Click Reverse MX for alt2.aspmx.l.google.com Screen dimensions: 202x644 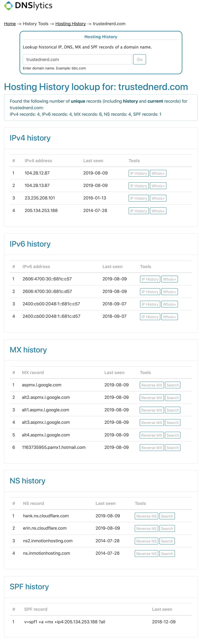(152, 398)
